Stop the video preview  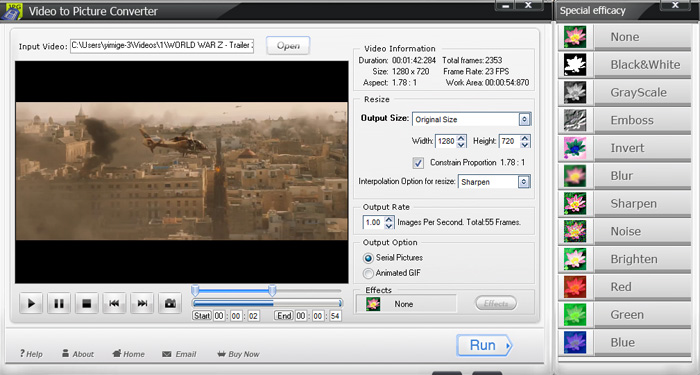87,304
